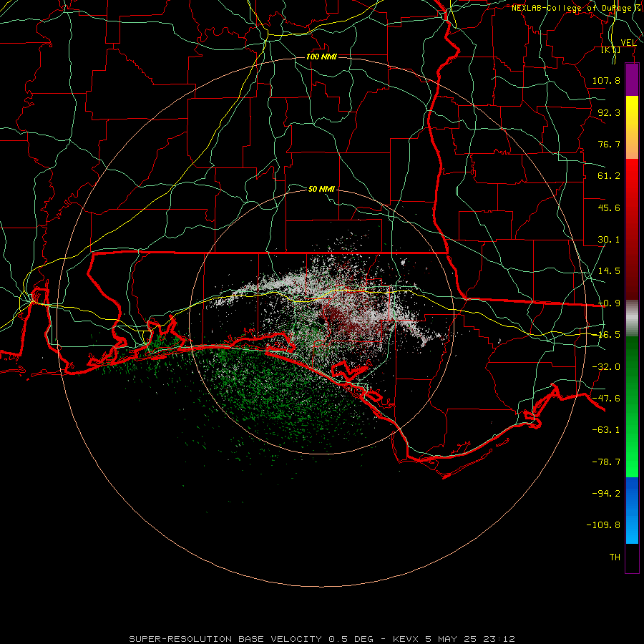
Task: Click the Super-Resolution Base Velocity caption
Action: coord(321,639)
